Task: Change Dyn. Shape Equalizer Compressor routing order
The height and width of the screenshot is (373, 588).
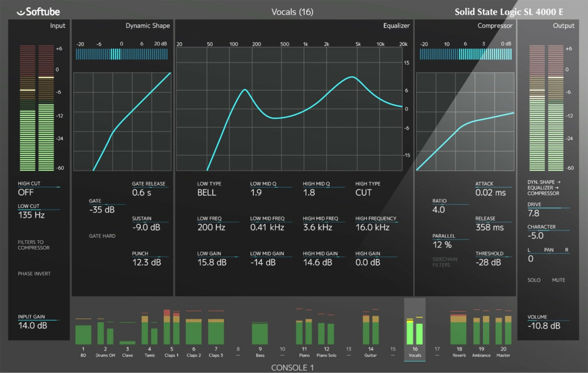Action: point(544,188)
